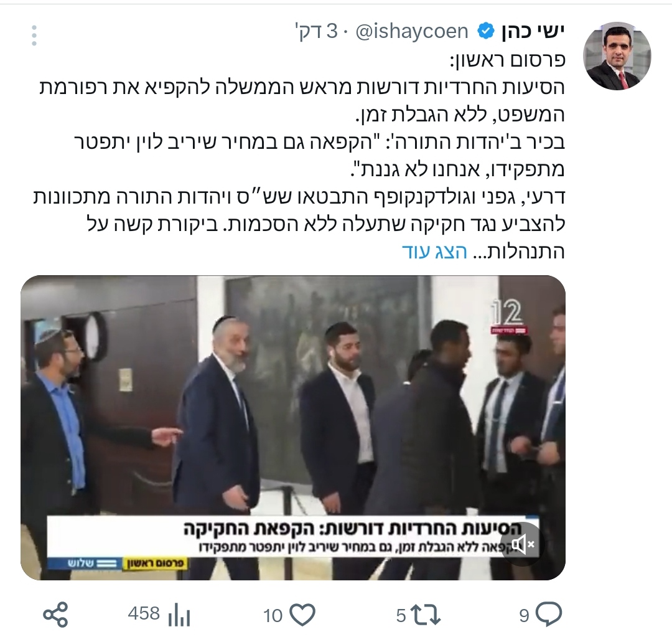Image resolution: width=672 pixels, height=642 pixels.
Task: Click the blue verified badge
Action: (486, 32)
